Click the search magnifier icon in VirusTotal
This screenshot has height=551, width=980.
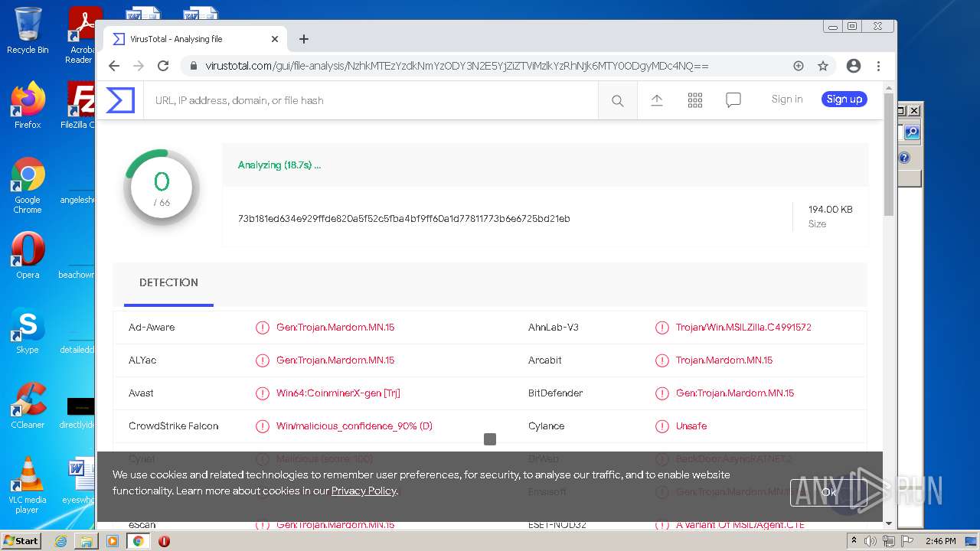[x=618, y=100]
